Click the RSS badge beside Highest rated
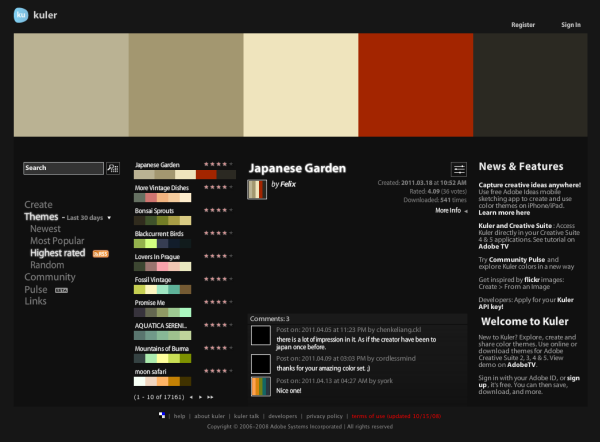Viewport: 600px width, 442px height. click(x=101, y=254)
